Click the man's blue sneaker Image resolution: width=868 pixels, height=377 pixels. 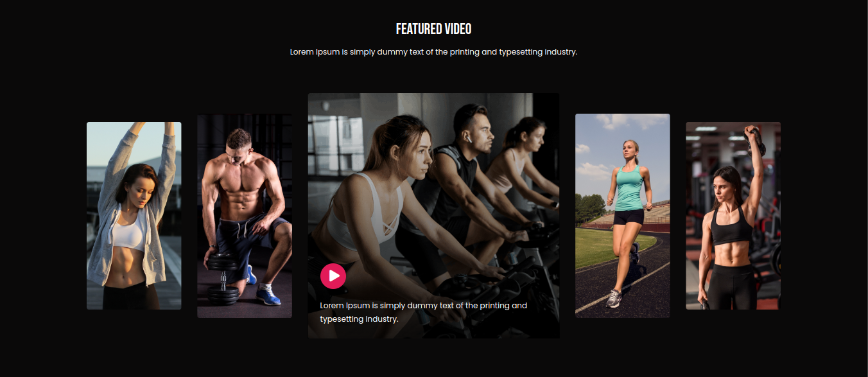pos(268,295)
